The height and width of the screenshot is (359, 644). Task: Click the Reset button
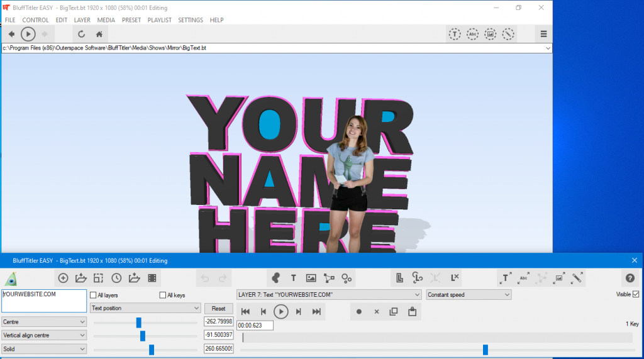pos(218,309)
